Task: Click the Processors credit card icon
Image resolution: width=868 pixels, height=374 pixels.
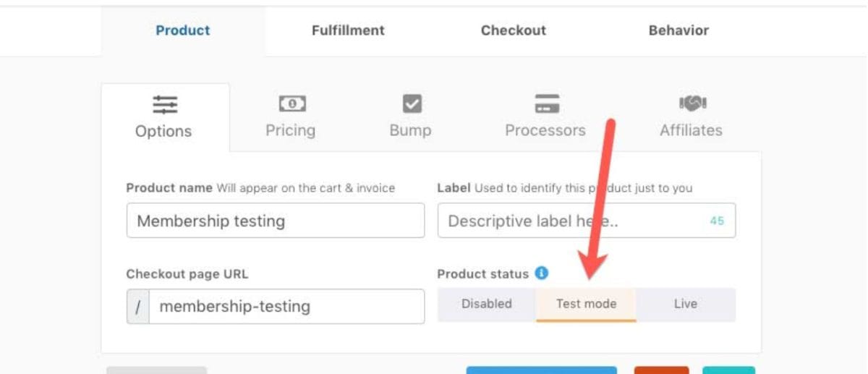Action: 547,104
